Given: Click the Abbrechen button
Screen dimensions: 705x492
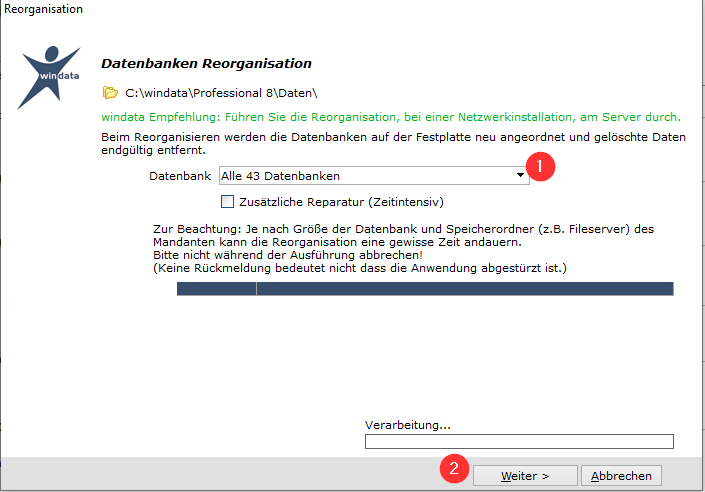Looking at the screenshot, I should (x=621, y=476).
